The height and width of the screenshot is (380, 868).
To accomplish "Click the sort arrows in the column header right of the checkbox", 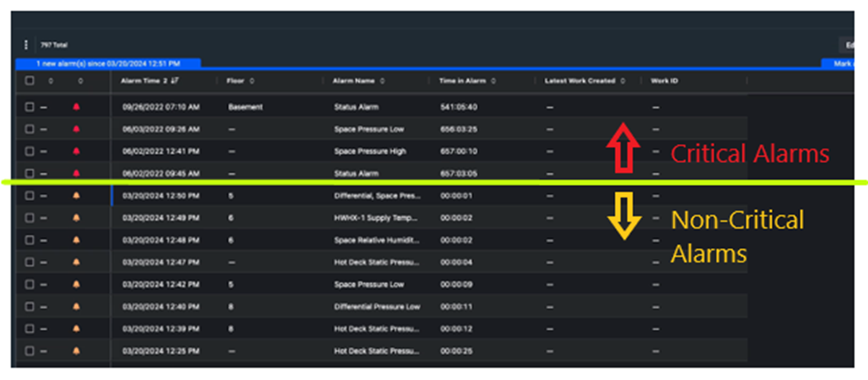I will click(x=51, y=81).
